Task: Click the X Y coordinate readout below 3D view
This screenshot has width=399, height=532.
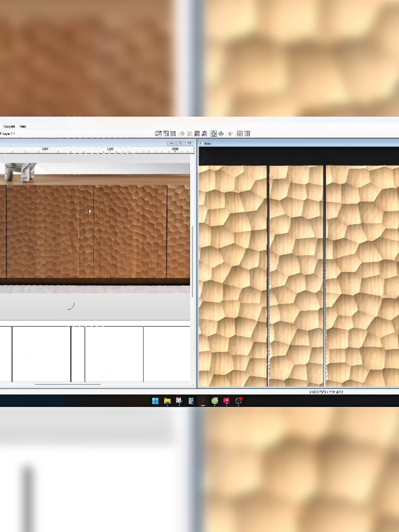Action: coord(326,392)
